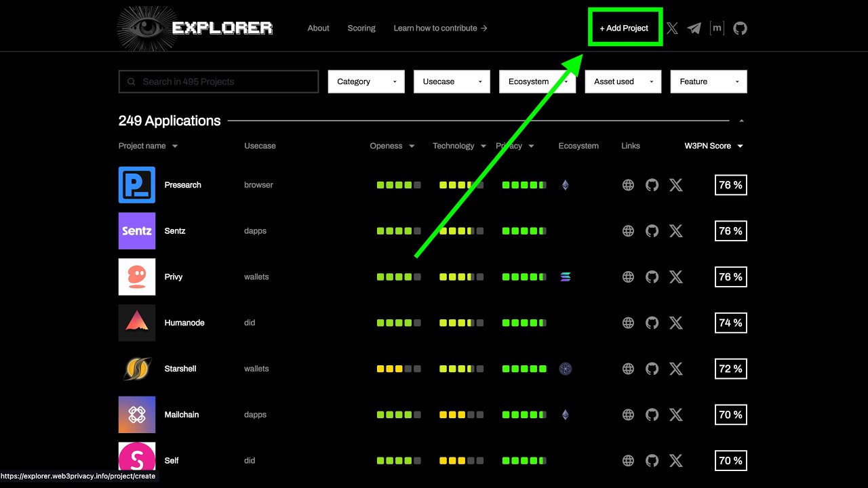
Task: Open Sentz website globe icon
Action: coord(629,231)
